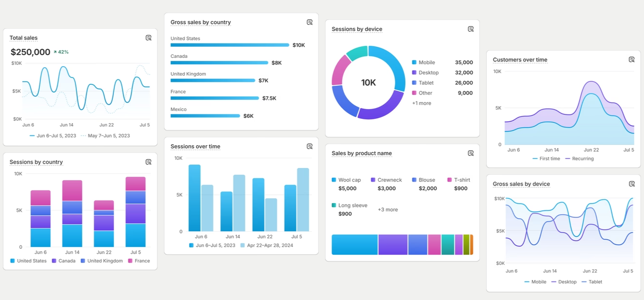Click the Crewneck legend swatch
The height and width of the screenshot is (300, 644).
(373, 180)
